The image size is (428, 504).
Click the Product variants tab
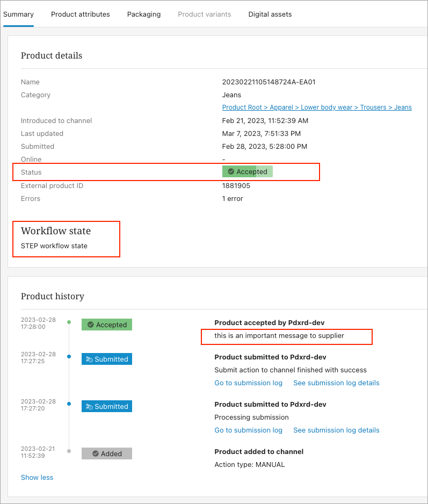click(205, 14)
